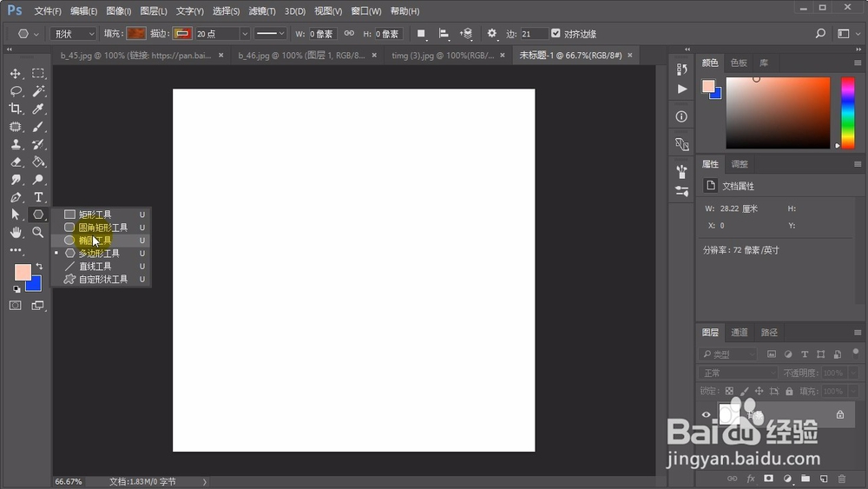
Task: Toggle lock all layer button
Action: coord(789,391)
